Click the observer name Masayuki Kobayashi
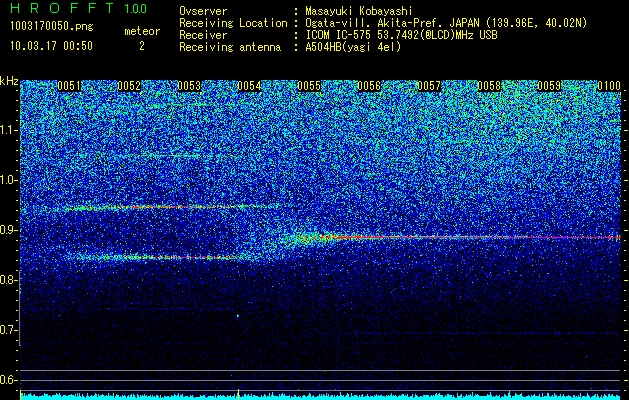Screen dimensions: 629x400 (x=359, y=11)
